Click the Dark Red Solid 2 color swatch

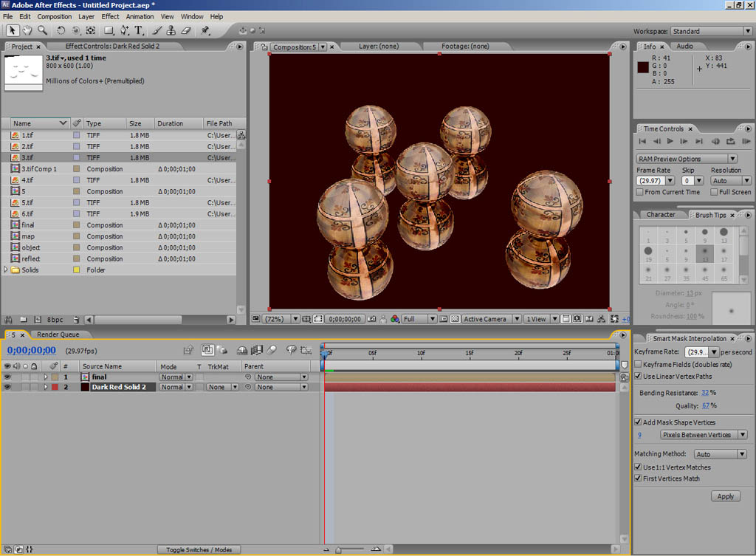tap(85, 387)
